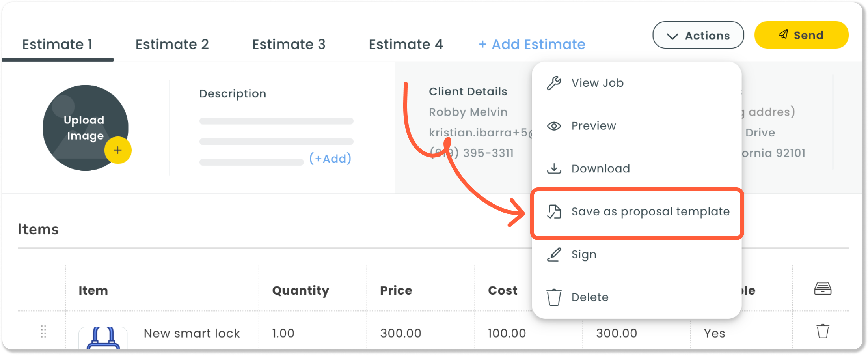The width and height of the screenshot is (868, 355).
Task: Click the trash icon beside Delete
Action: click(x=554, y=297)
